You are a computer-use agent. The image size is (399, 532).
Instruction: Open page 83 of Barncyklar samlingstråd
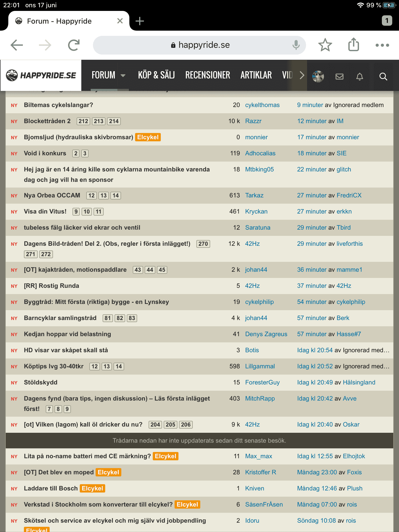pyautogui.click(x=132, y=318)
